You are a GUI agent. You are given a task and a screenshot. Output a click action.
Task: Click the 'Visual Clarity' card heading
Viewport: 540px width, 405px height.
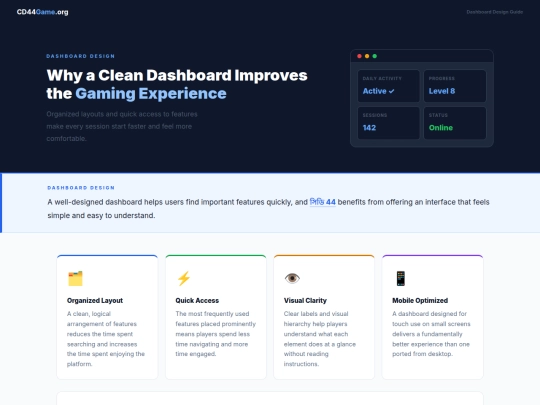[305, 300]
